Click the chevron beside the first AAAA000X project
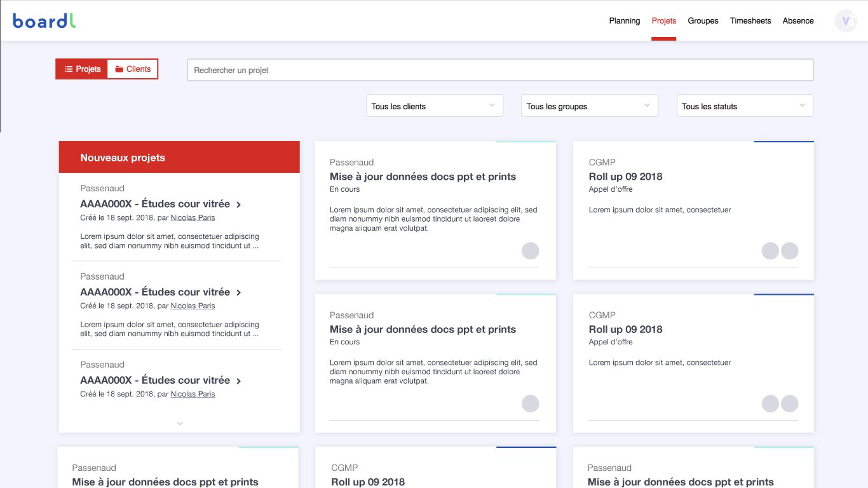 [x=239, y=205]
